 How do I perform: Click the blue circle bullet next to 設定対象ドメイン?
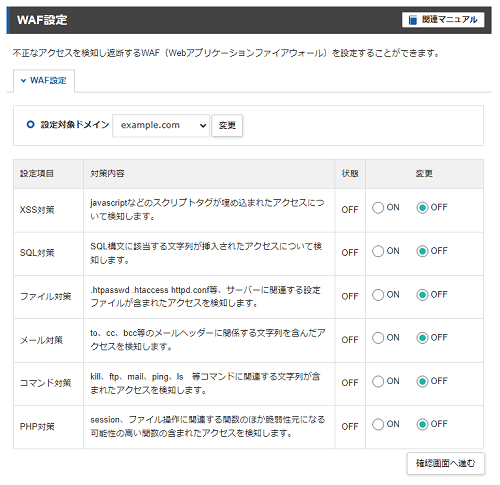(30, 125)
